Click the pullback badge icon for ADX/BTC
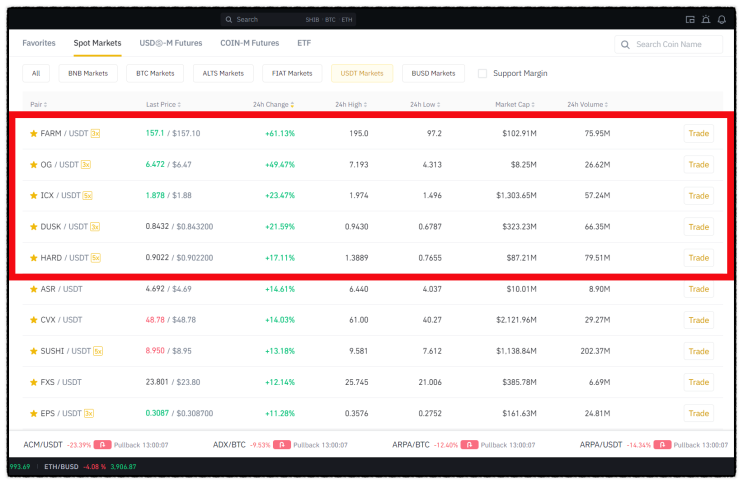This screenshot has height=484, width=743. tap(282, 445)
